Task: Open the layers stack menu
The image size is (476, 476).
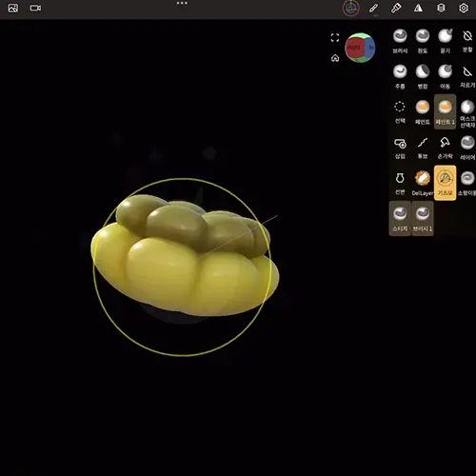Action: [441, 8]
